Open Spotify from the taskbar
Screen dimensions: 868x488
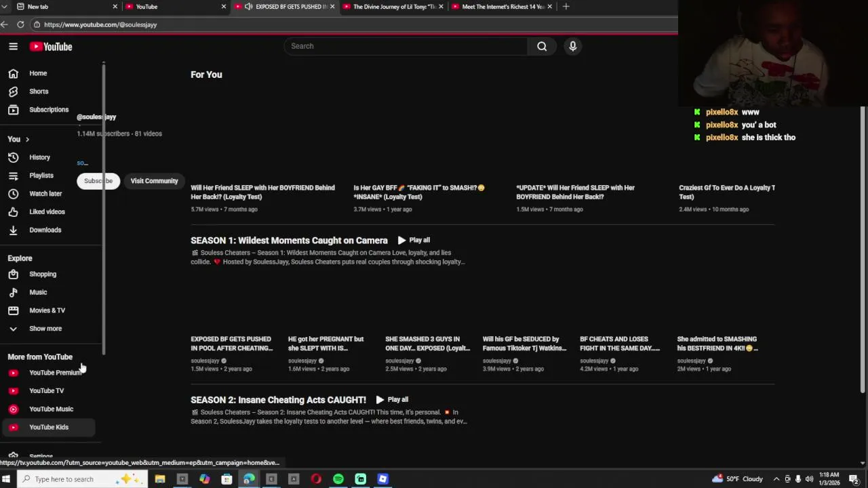tap(338, 479)
